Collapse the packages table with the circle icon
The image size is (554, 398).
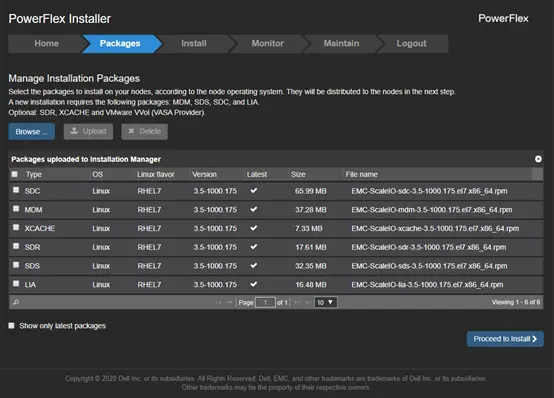click(x=538, y=159)
